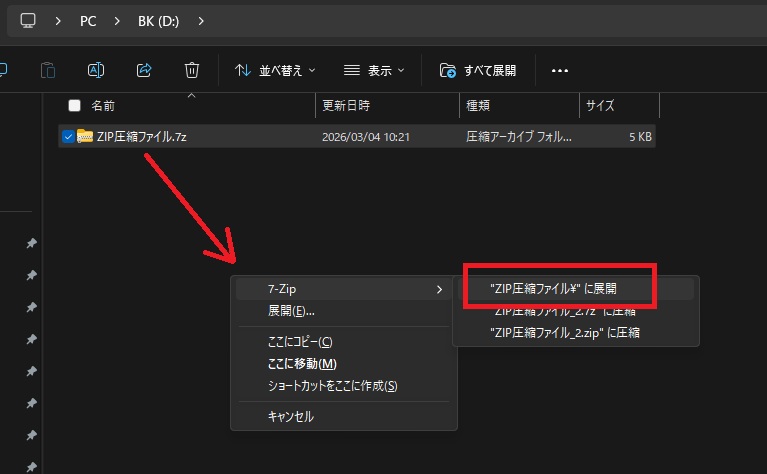The height and width of the screenshot is (474, 767).
Task: Click the Rename icon in toolbar
Action: coord(96,70)
